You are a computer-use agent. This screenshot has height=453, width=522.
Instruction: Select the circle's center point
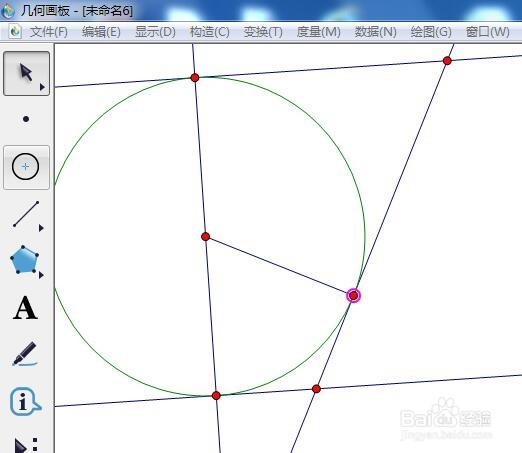click(205, 237)
